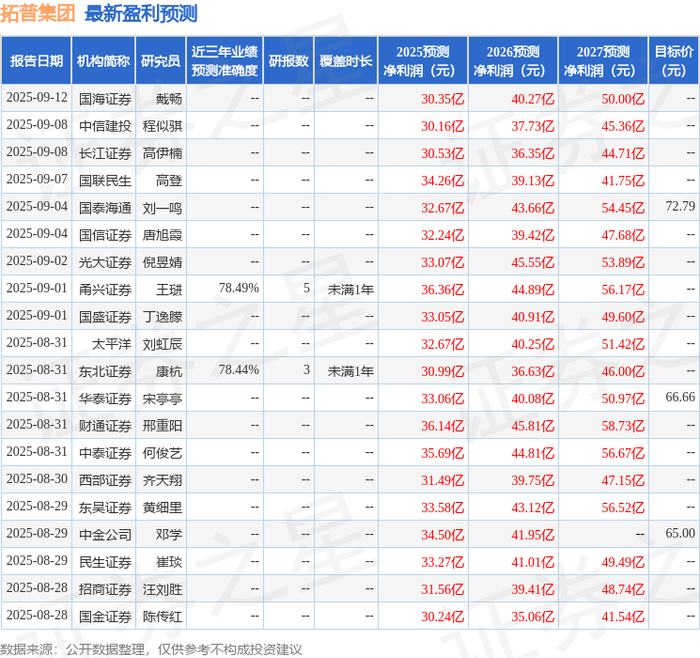Screen dimensions: 700x658
Task: Select the 2025预测净利润 column header
Action: pos(423,61)
